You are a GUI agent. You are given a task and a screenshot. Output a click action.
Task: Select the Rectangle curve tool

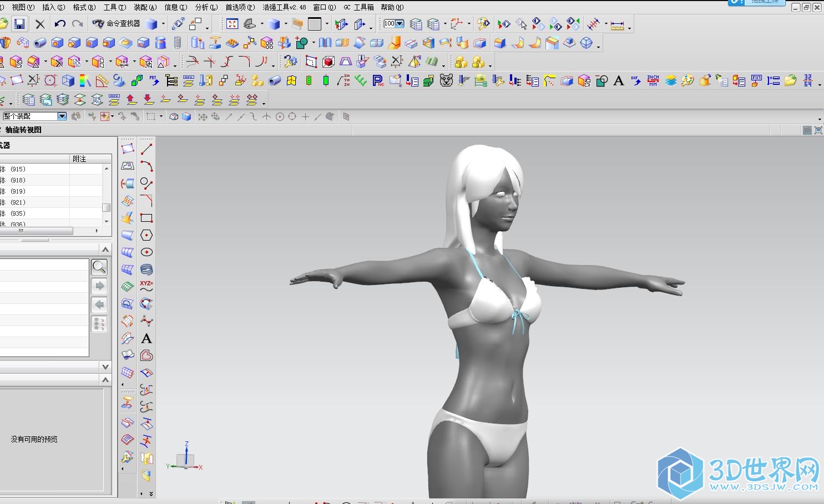[146, 217]
